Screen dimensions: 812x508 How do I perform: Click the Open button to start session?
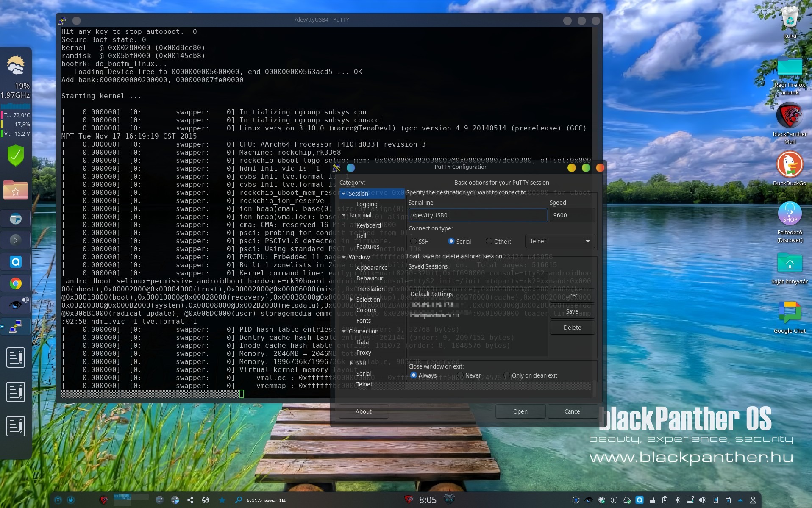click(x=520, y=411)
